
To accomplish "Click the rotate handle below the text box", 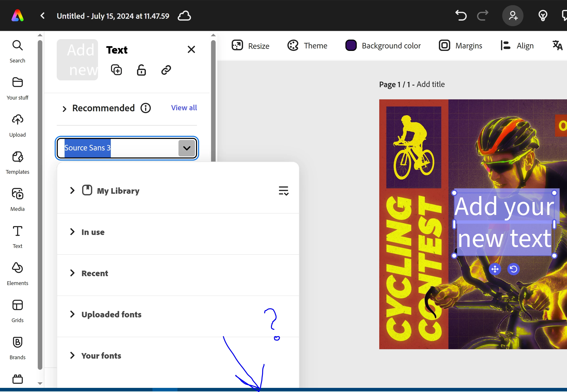I will coord(513,269).
